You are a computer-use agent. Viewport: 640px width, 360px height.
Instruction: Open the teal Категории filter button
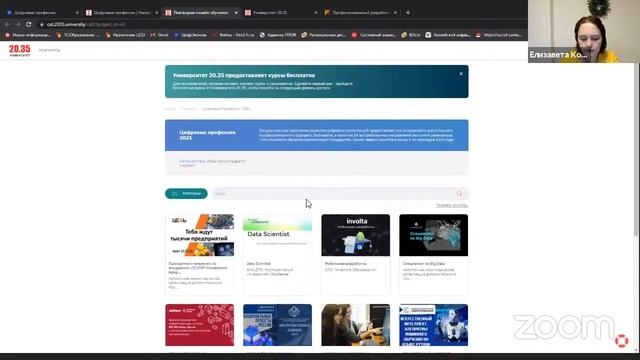pyautogui.click(x=186, y=193)
